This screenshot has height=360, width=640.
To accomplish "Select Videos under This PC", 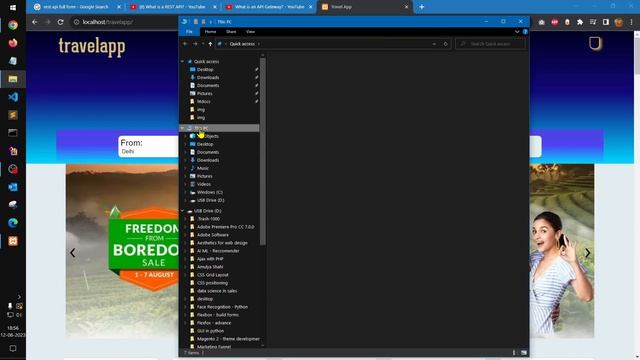I will pyautogui.click(x=204, y=184).
